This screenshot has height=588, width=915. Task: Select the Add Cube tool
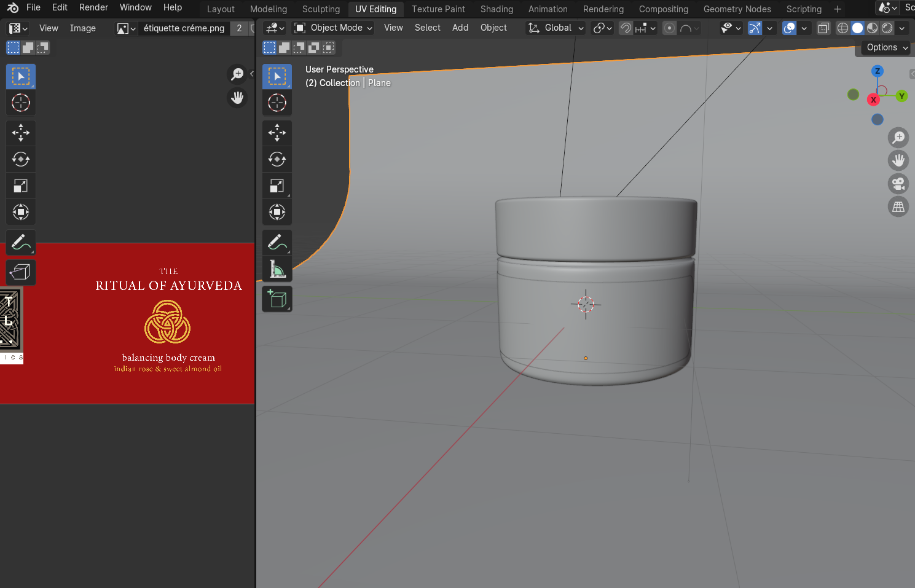click(277, 299)
